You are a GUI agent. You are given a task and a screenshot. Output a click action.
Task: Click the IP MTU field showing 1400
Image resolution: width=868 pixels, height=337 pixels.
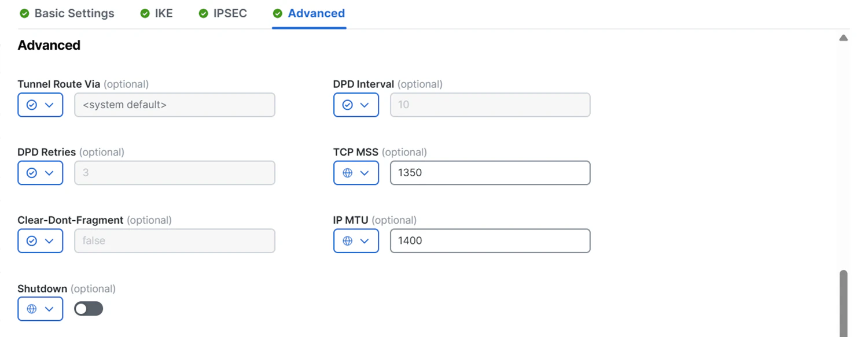490,241
